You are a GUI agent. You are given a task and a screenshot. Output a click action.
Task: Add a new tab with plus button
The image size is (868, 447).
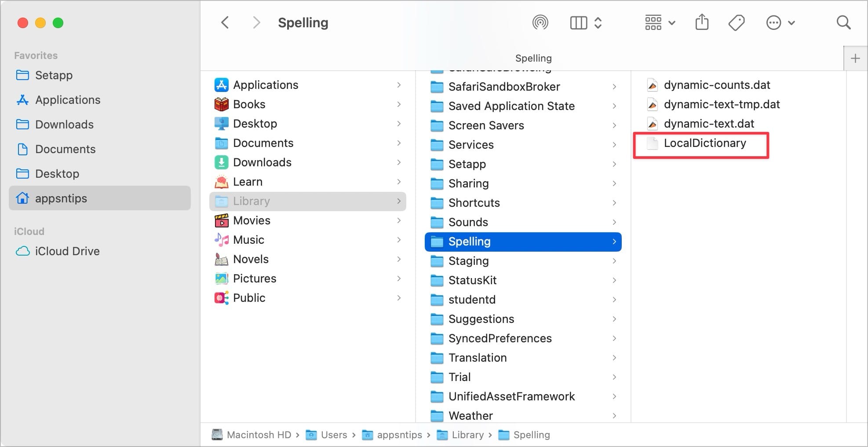tap(855, 58)
